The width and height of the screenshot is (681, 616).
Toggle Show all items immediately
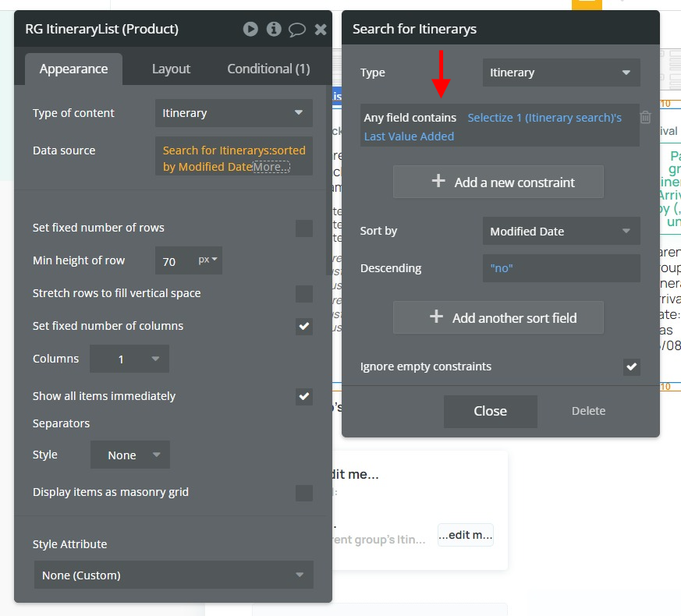[304, 396]
